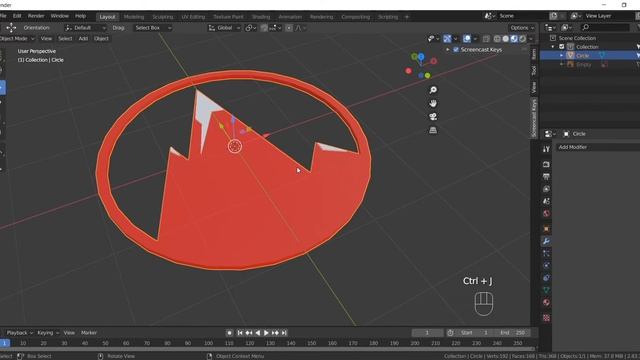The height and width of the screenshot is (360, 640).
Task: Open Texture properties checker icon
Action: pos(546,318)
